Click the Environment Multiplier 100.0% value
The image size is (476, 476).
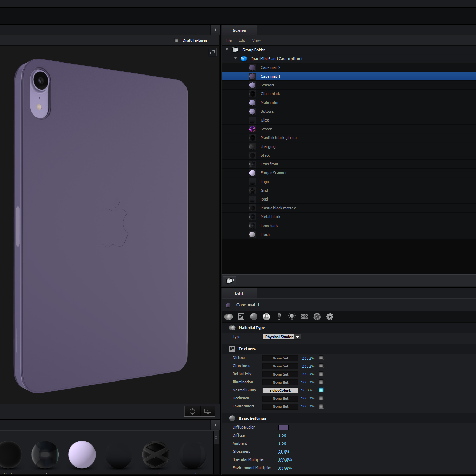(285, 468)
